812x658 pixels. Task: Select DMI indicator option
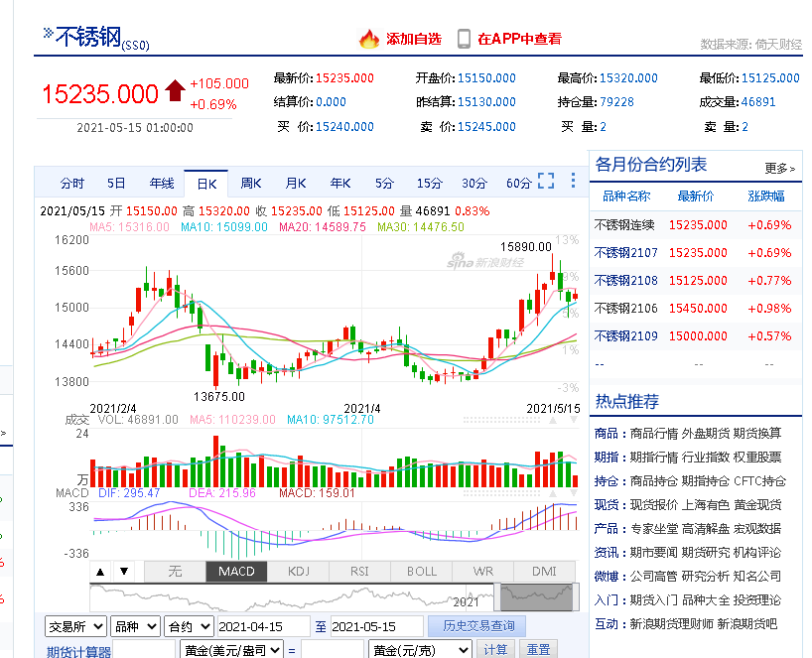coord(544,572)
